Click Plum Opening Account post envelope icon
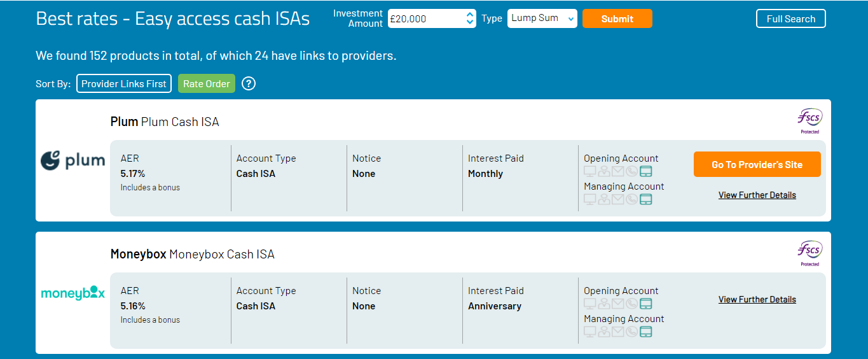 tap(618, 171)
